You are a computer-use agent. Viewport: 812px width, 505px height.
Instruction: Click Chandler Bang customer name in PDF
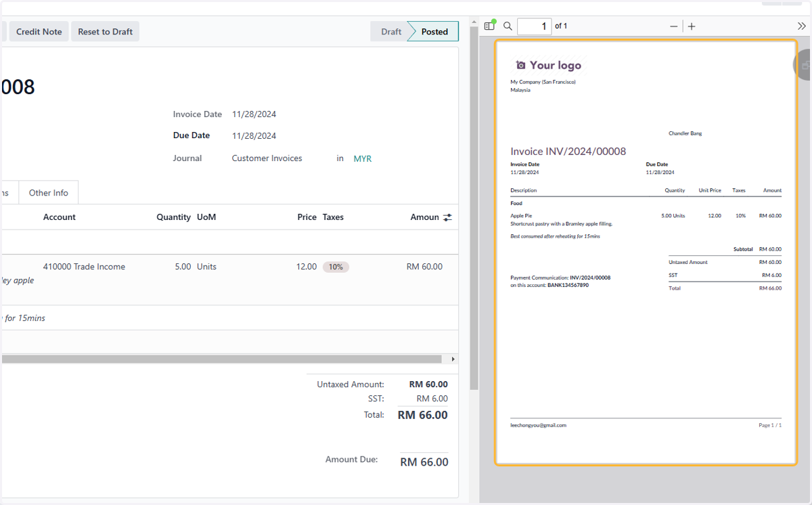[685, 133]
